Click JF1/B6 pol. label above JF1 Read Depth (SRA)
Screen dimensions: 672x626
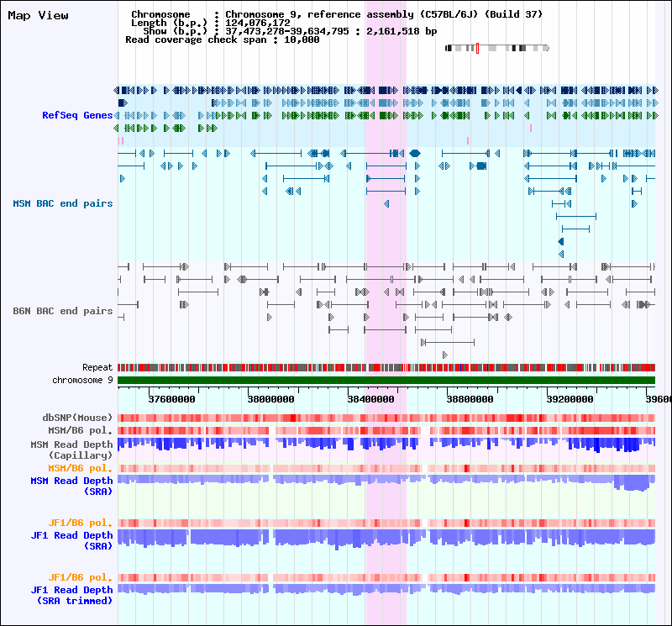[80, 523]
